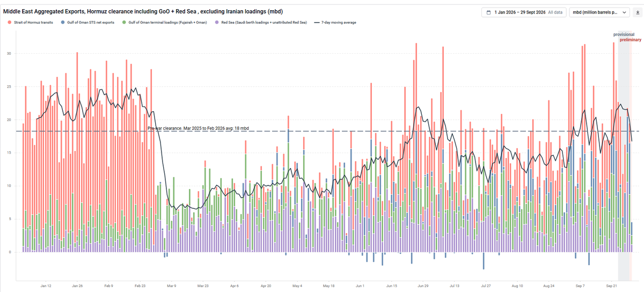Click the Jun 1 x-axis label

[361, 287]
